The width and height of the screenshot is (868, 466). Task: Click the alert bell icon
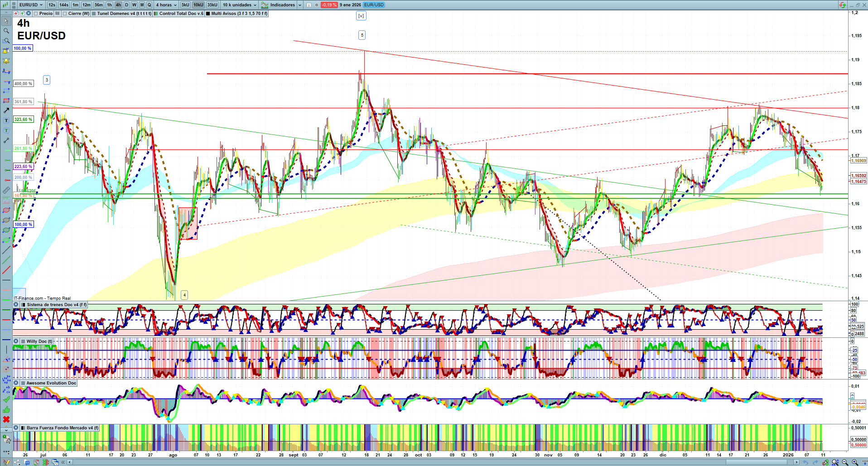[x=6, y=61]
